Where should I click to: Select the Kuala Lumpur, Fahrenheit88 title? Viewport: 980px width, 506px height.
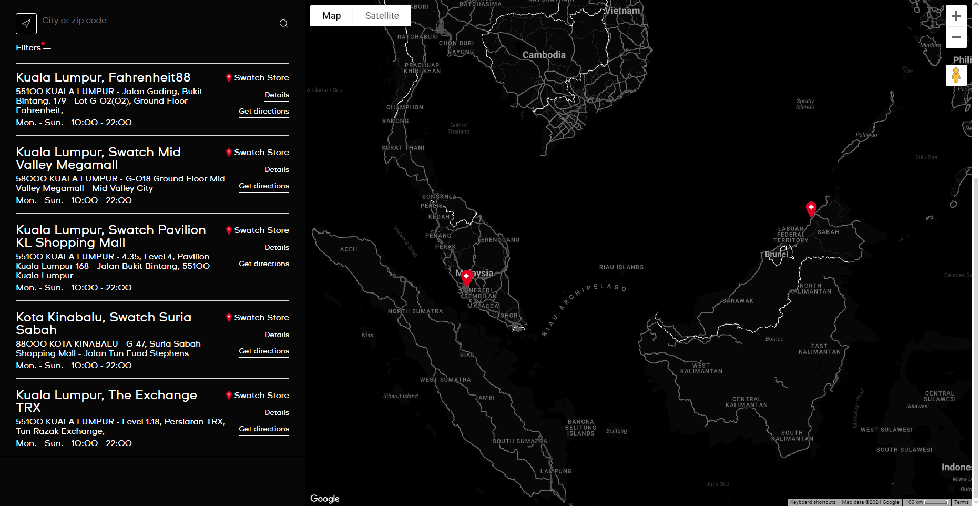(x=103, y=77)
